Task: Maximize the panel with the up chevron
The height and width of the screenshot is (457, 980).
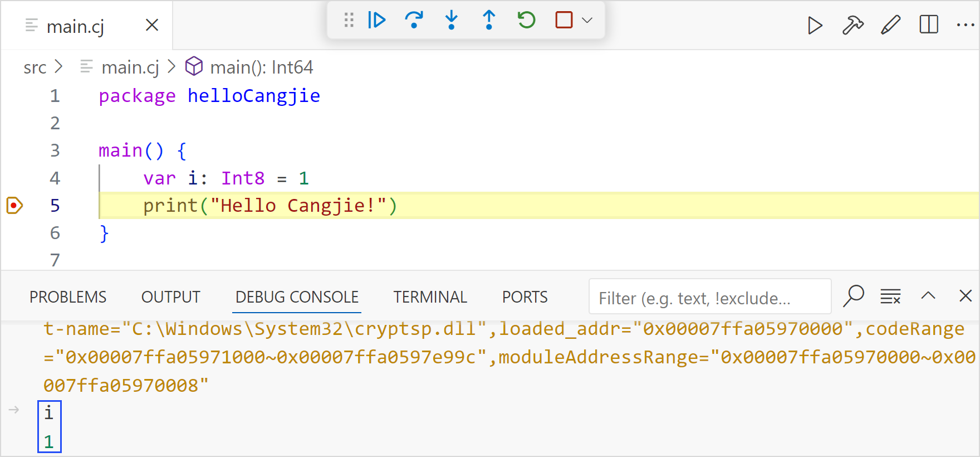Action: pos(928,296)
